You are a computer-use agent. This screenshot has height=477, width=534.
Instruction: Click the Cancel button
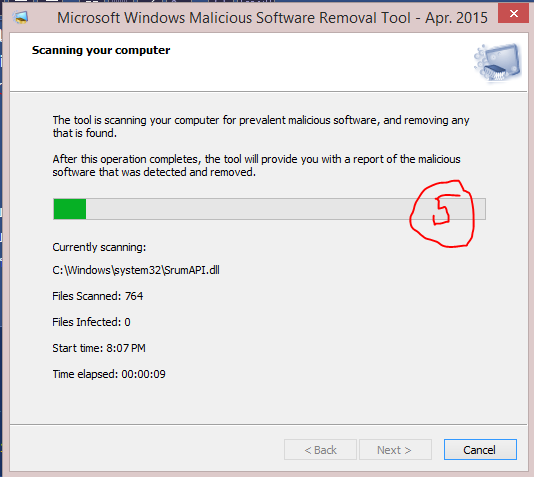(x=480, y=449)
